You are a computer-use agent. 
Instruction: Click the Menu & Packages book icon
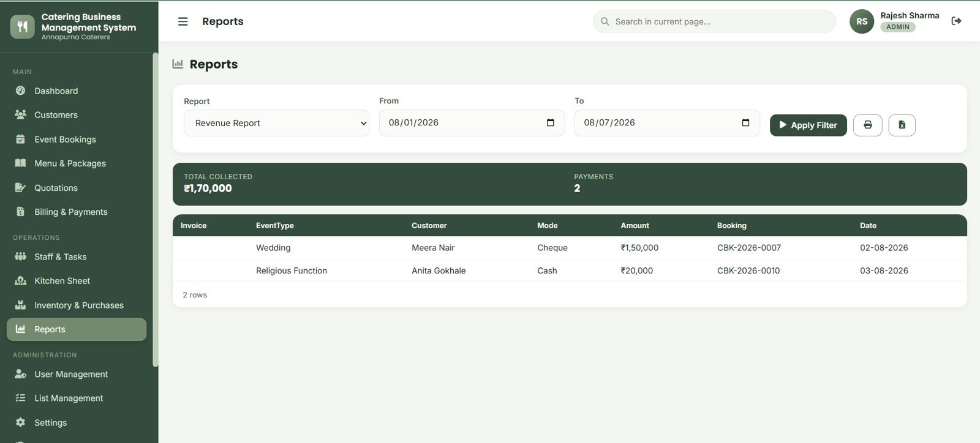coord(20,163)
